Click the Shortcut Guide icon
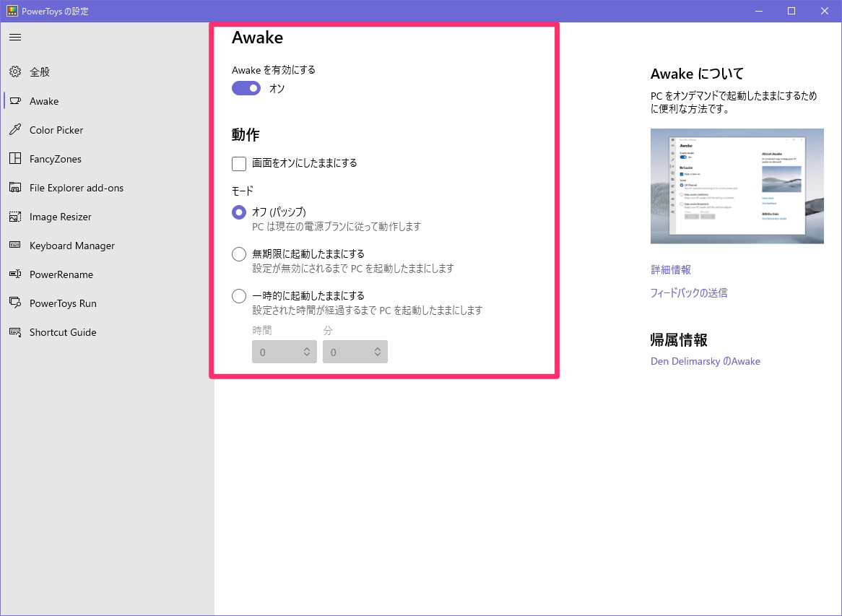This screenshot has width=842, height=616. coord(15,332)
